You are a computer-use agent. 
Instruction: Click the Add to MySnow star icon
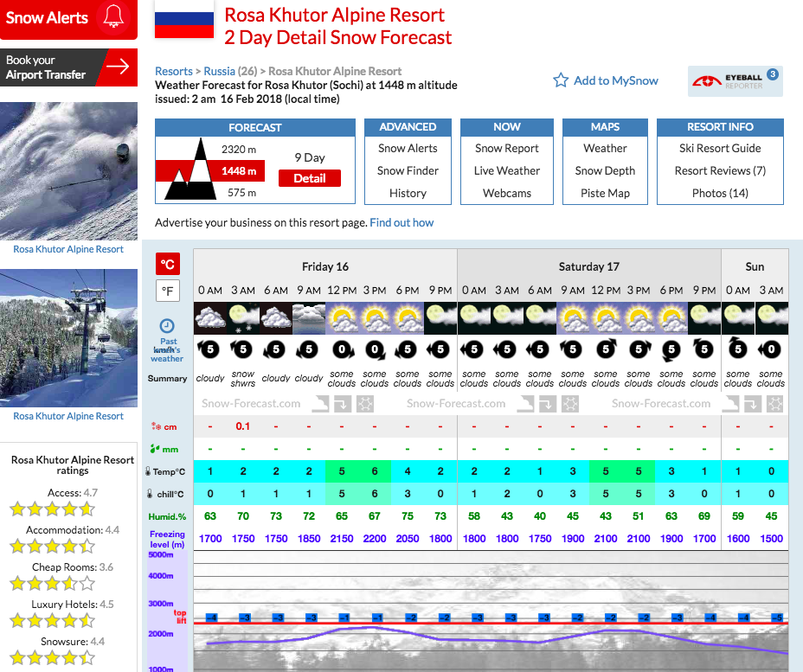(x=561, y=80)
